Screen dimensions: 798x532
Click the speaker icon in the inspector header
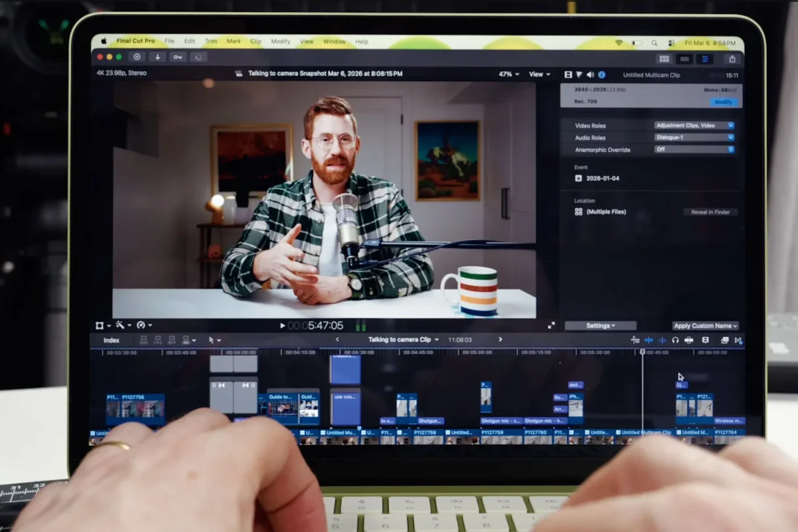point(591,74)
